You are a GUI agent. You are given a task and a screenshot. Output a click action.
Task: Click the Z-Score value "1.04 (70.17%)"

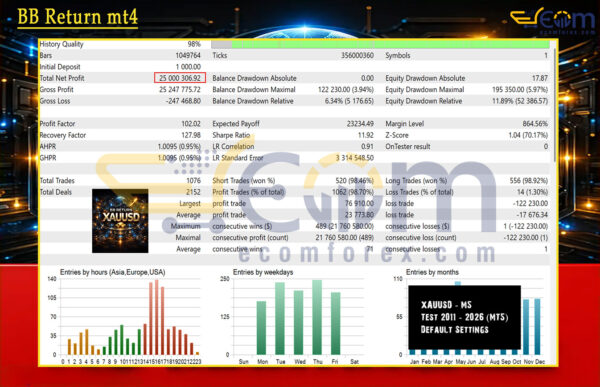[x=528, y=135]
